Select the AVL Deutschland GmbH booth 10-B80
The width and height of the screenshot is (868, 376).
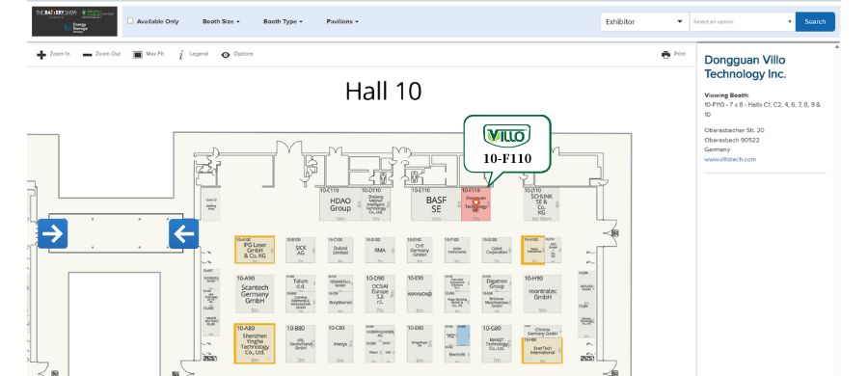point(301,344)
